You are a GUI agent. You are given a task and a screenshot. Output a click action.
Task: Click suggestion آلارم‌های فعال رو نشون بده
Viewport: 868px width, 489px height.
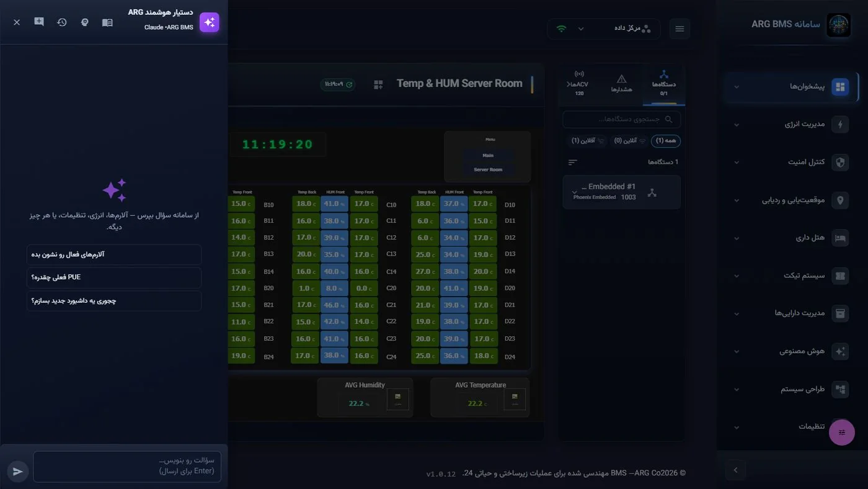click(114, 254)
